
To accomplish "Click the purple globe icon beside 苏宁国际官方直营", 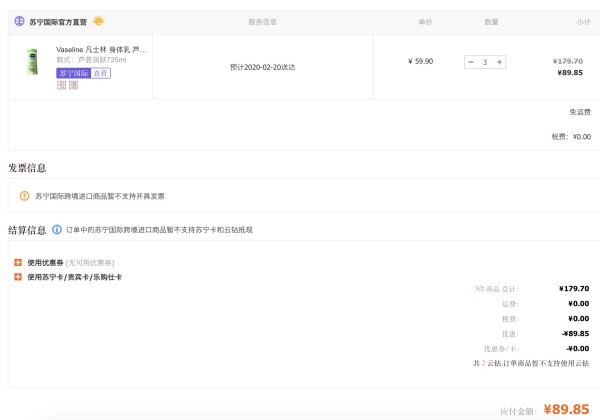I will (x=19, y=21).
